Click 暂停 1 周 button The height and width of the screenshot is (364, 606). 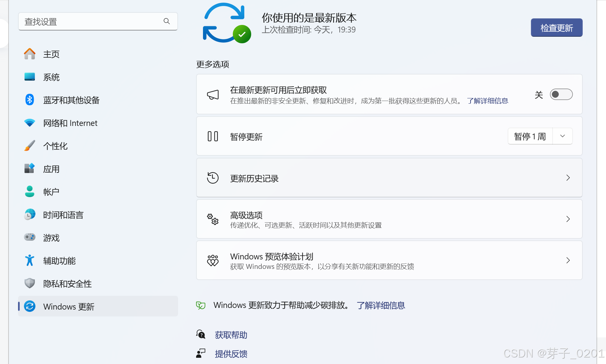click(x=530, y=136)
